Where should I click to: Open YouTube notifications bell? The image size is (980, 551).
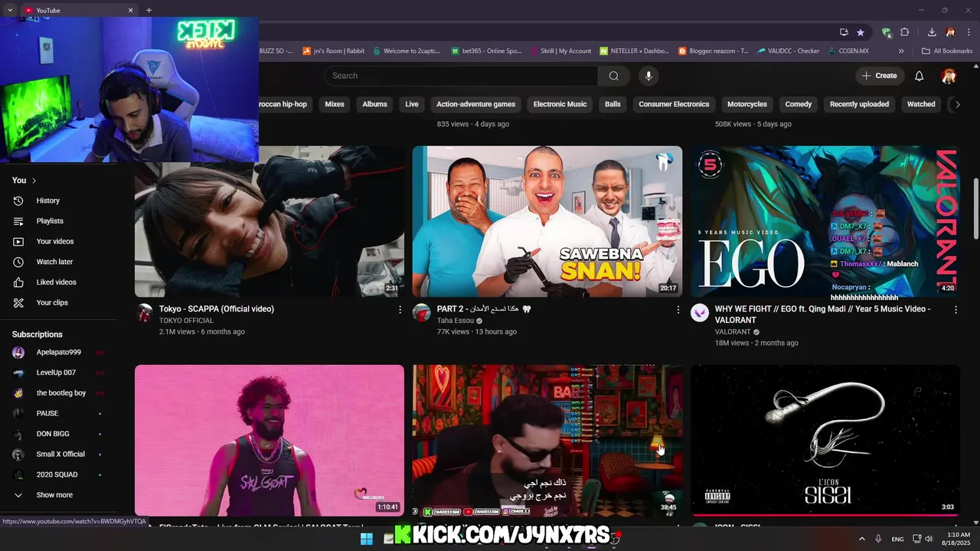pyautogui.click(x=920, y=76)
